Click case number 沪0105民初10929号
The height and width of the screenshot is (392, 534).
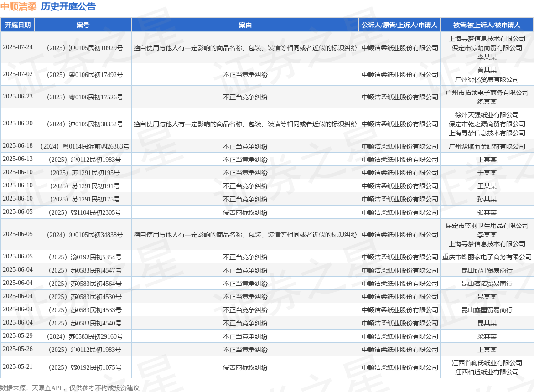85,48
